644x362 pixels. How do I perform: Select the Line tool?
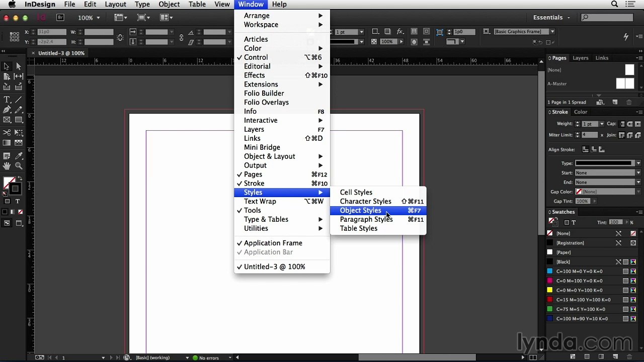[19, 100]
